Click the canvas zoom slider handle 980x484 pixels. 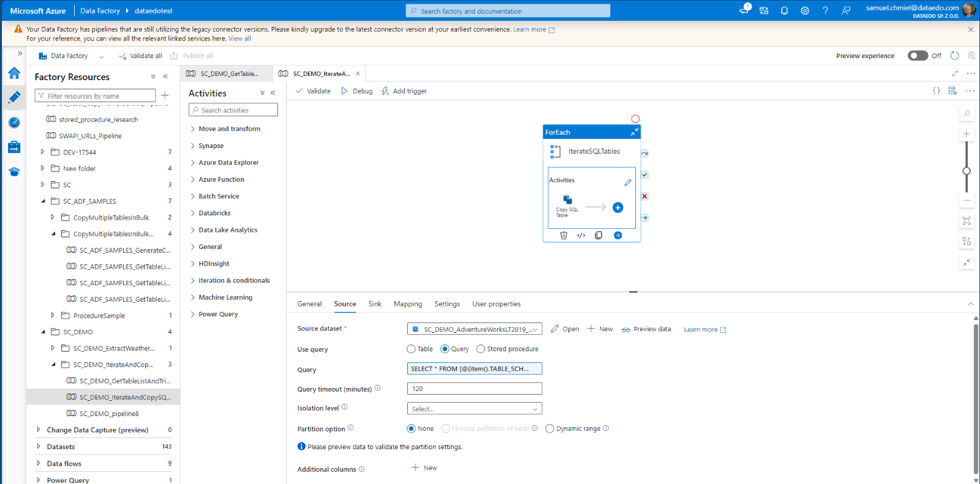coord(967,171)
